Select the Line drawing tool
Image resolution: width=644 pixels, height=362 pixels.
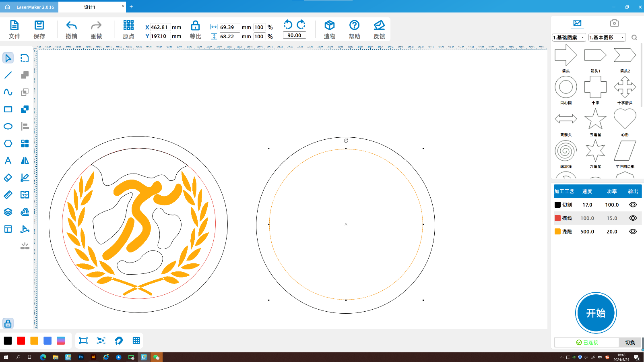(8, 75)
